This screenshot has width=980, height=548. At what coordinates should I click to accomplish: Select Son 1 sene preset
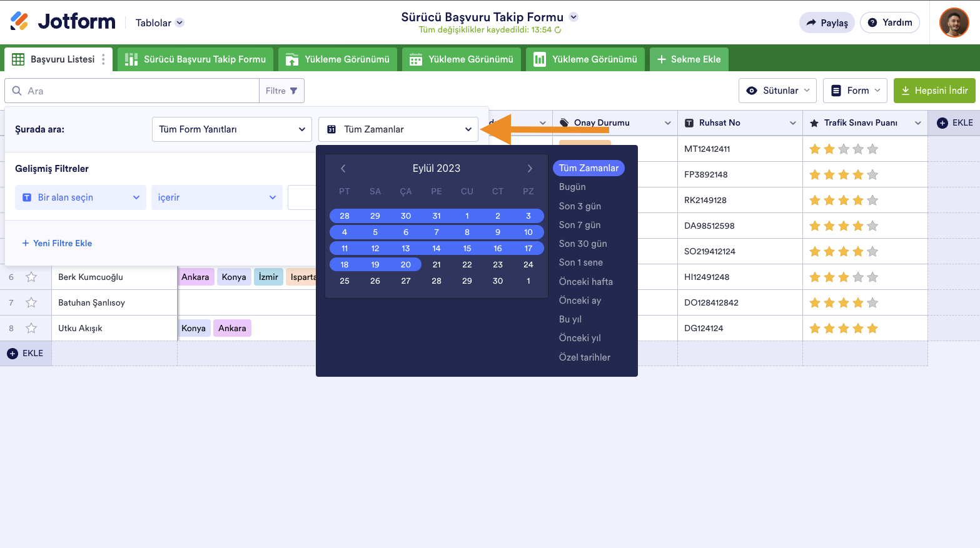pos(581,262)
